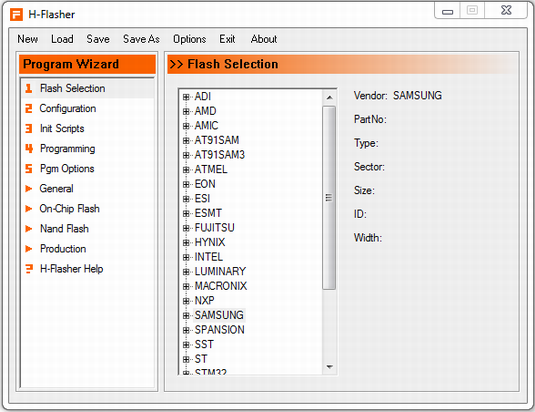Click the orange arrow icon beside Nand Flash

pyautogui.click(x=29, y=229)
